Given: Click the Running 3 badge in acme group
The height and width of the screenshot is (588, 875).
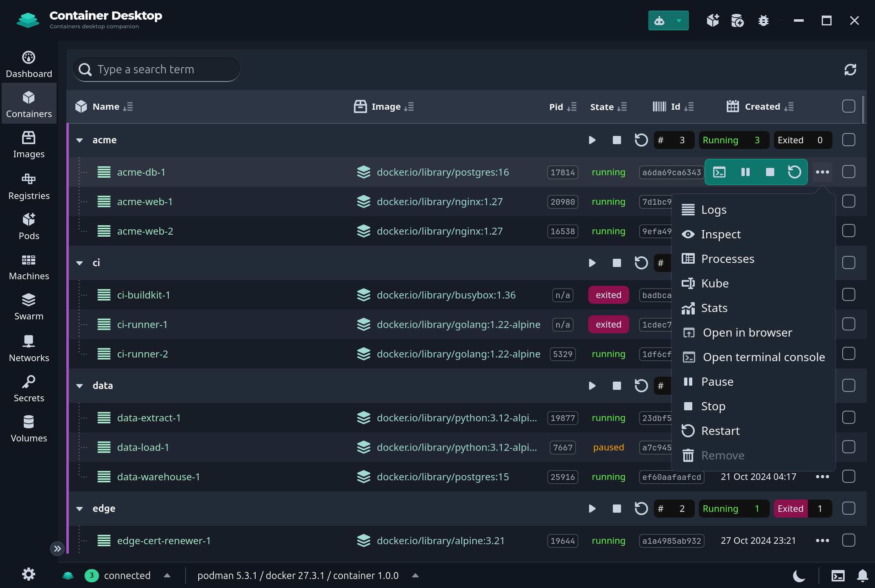Looking at the screenshot, I should point(734,140).
